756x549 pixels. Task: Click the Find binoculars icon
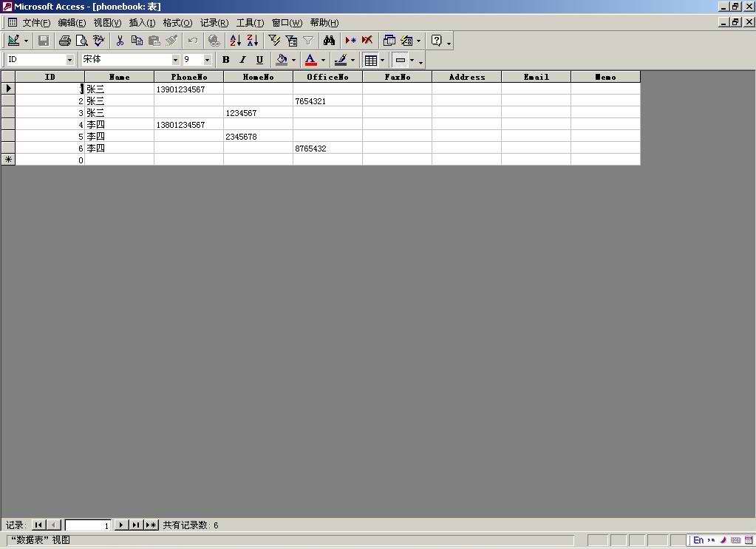(x=330, y=41)
